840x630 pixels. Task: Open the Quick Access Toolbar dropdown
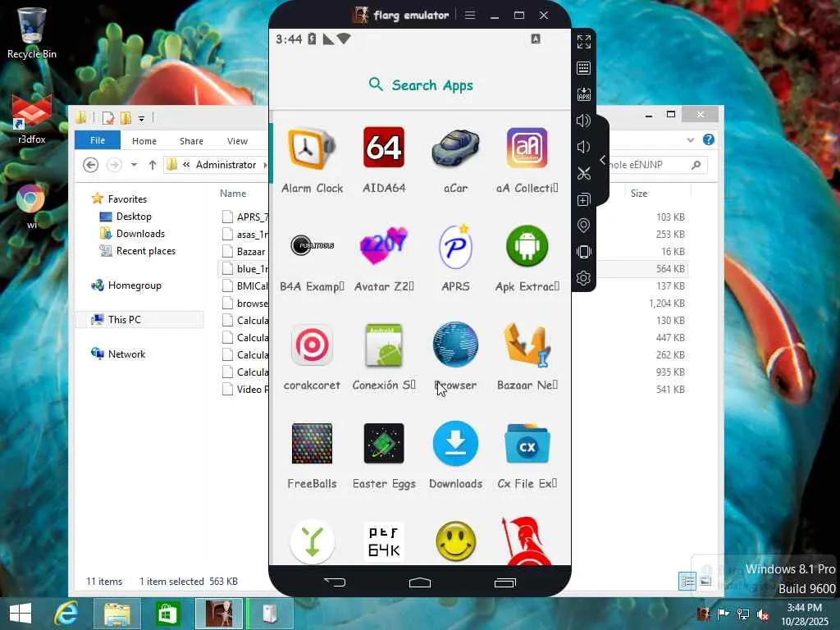pos(141,118)
